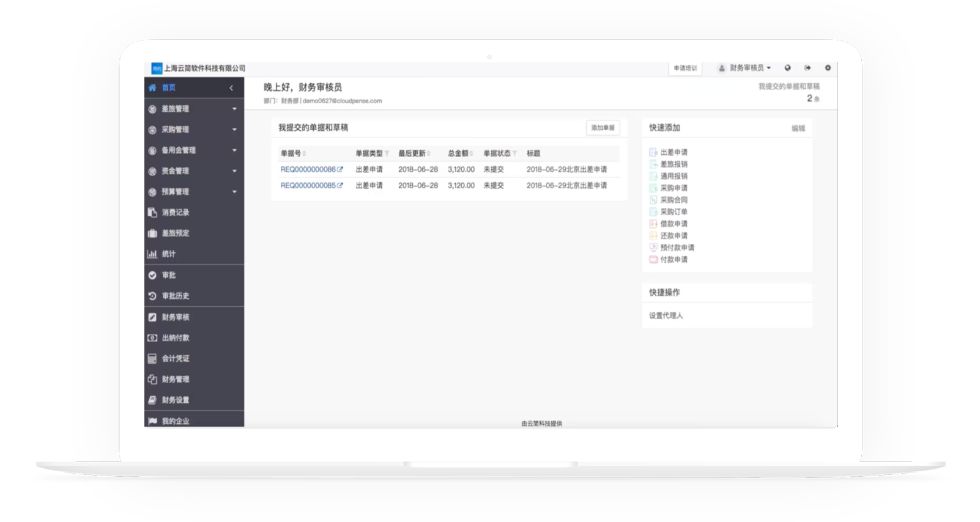This screenshot has width=980, height=522.
Task: Open 审批历史 via its history icon
Action: (152, 296)
